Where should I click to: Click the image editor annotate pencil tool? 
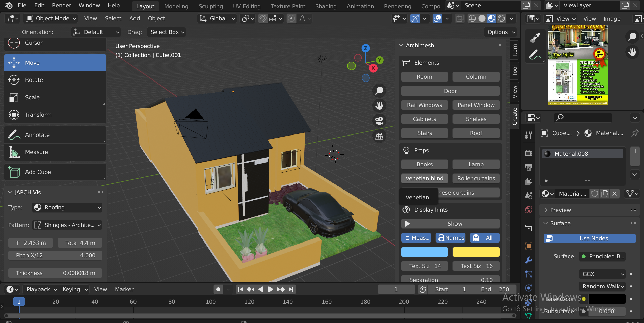[535, 55]
